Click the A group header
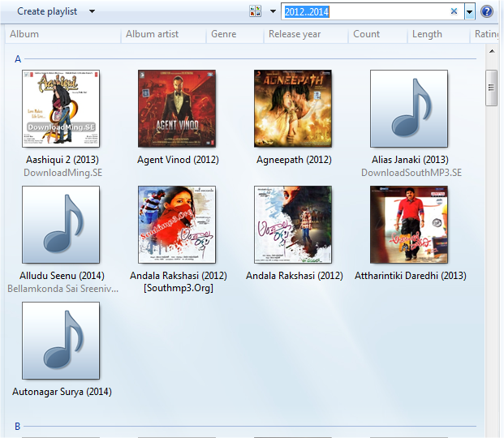 tap(18, 59)
